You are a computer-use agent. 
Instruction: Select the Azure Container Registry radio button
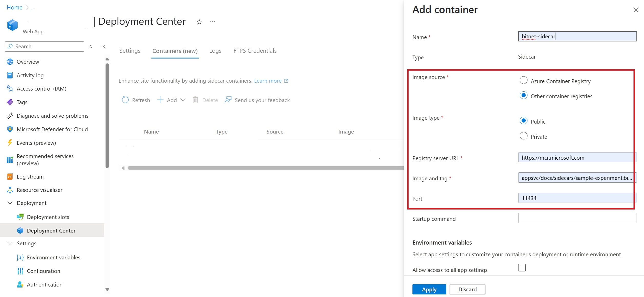[523, 80]
